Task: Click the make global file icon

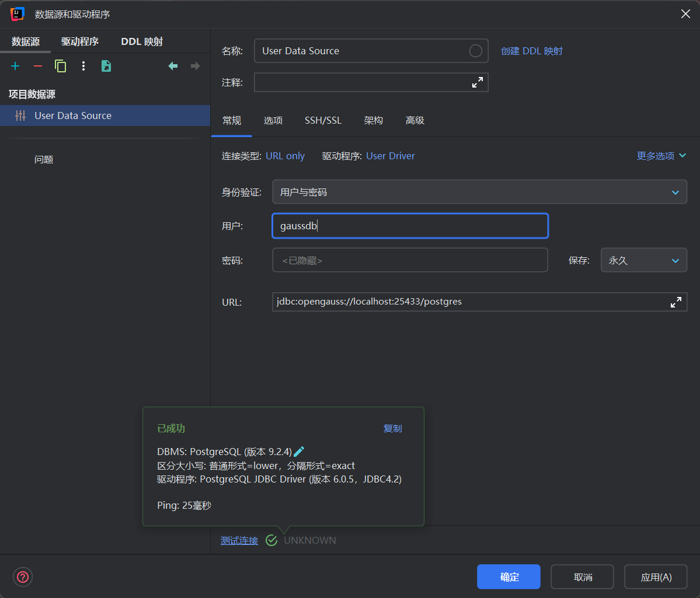Action: tap(106, 66)
